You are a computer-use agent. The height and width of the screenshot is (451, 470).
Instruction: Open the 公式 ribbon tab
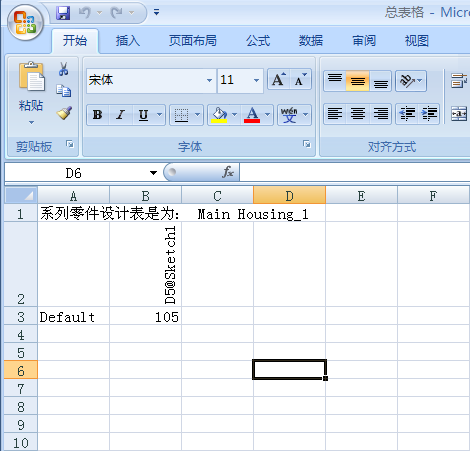[258, 41]
